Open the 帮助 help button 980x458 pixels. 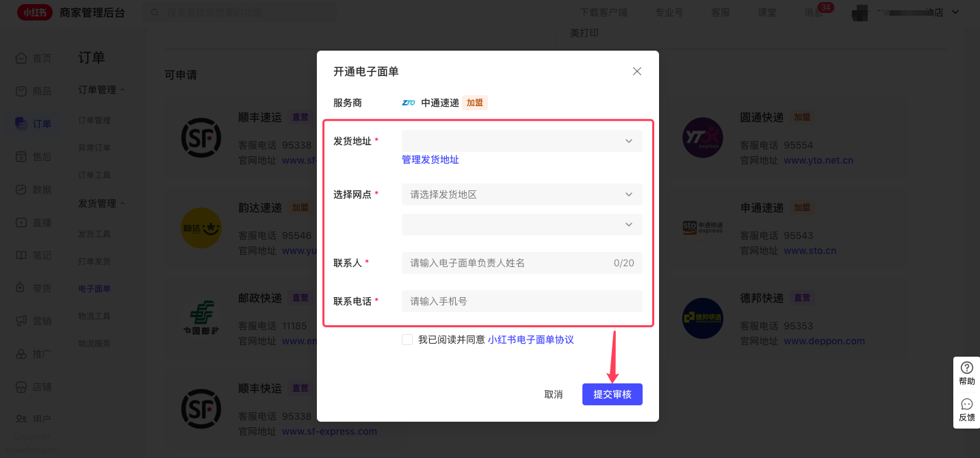[967, 374]
